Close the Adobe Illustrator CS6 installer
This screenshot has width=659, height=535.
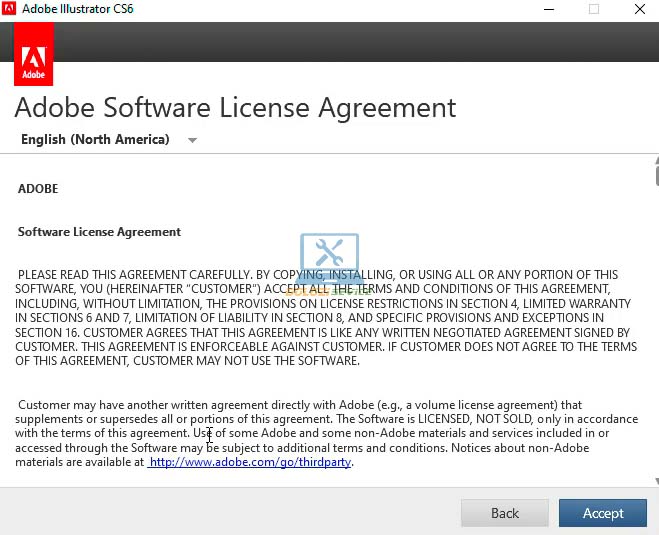639,9
